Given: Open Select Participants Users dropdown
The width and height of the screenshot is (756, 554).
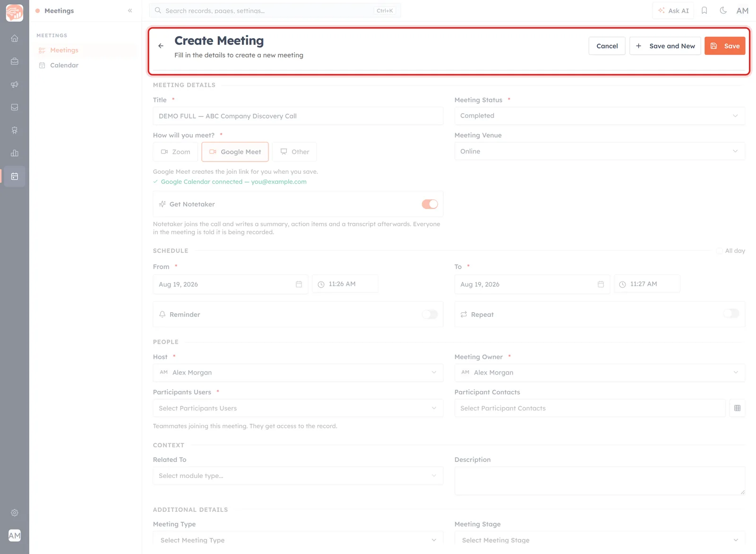Looking at the screenshot, I should click(x=298, y=408).
